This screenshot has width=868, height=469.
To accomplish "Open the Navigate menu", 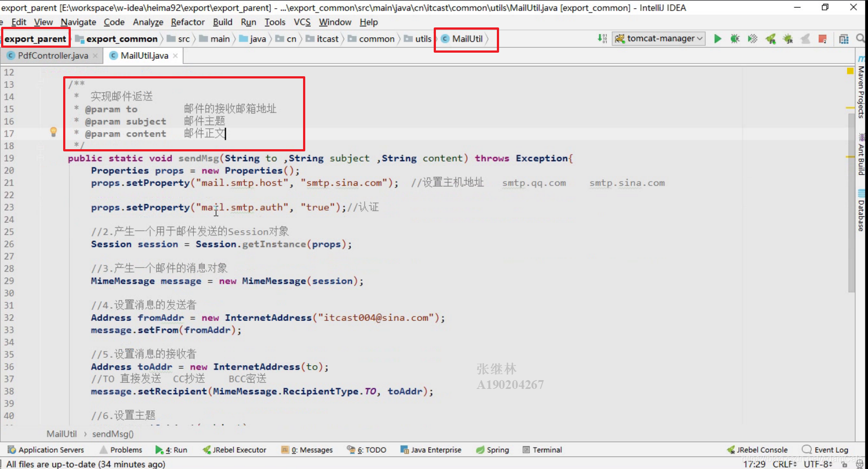I will [x=79, y=22].
